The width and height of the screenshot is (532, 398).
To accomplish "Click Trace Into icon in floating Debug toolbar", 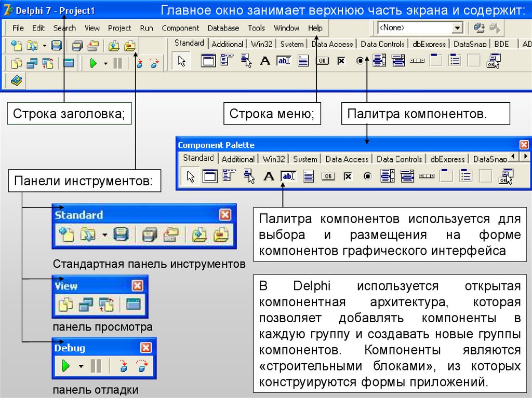I will tap(124, 366).
